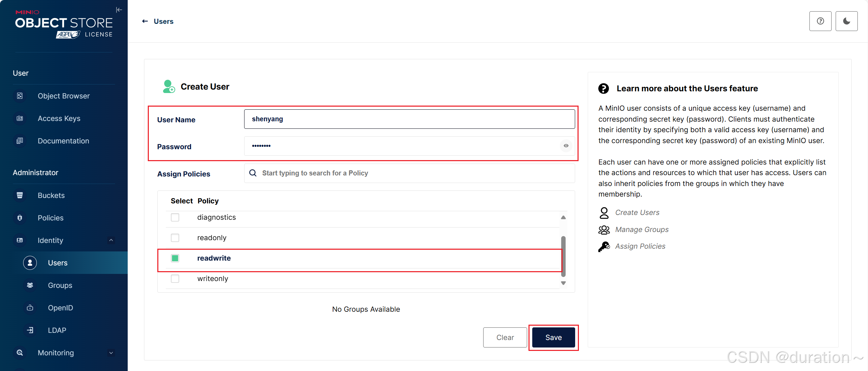Screen dimensions: 868x371
Task: Enable the writeonly policy checkbox
Action: point(175,279)
